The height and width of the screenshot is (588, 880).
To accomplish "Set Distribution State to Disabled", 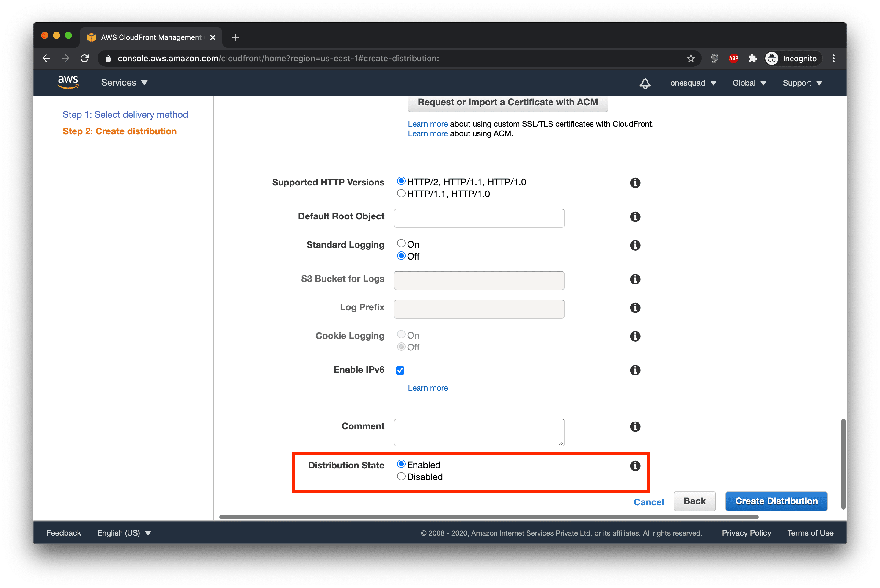I will [401, 477].
